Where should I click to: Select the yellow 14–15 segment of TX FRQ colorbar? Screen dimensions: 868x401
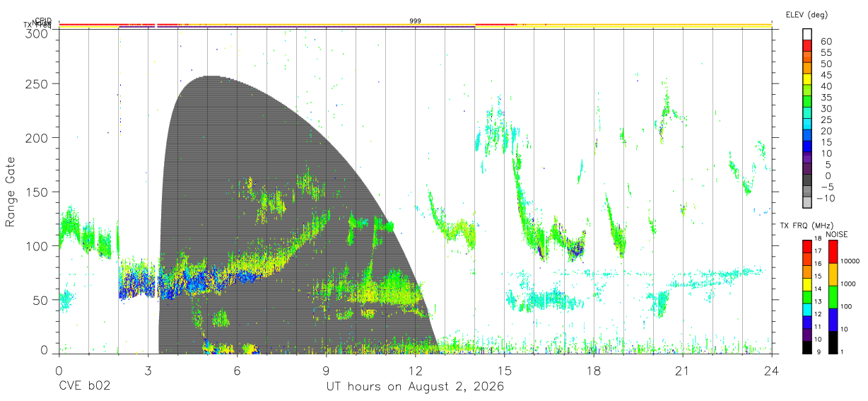tap(807, 284)
